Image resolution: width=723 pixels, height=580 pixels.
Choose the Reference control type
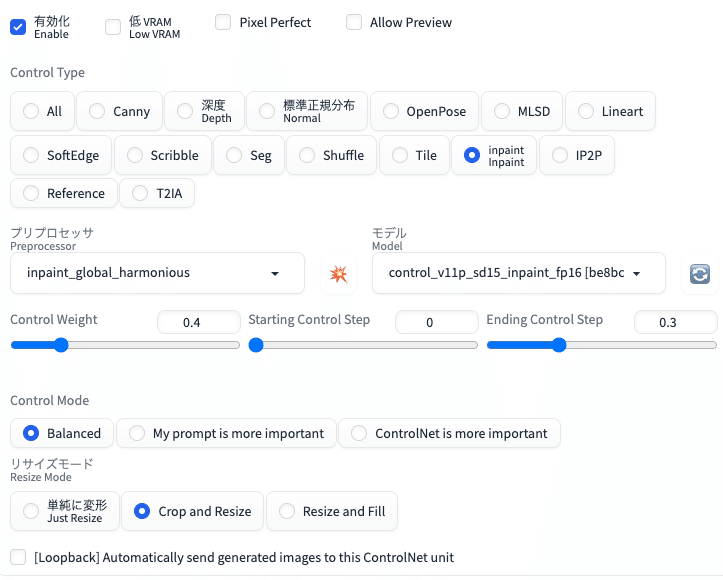click(64, 193)
